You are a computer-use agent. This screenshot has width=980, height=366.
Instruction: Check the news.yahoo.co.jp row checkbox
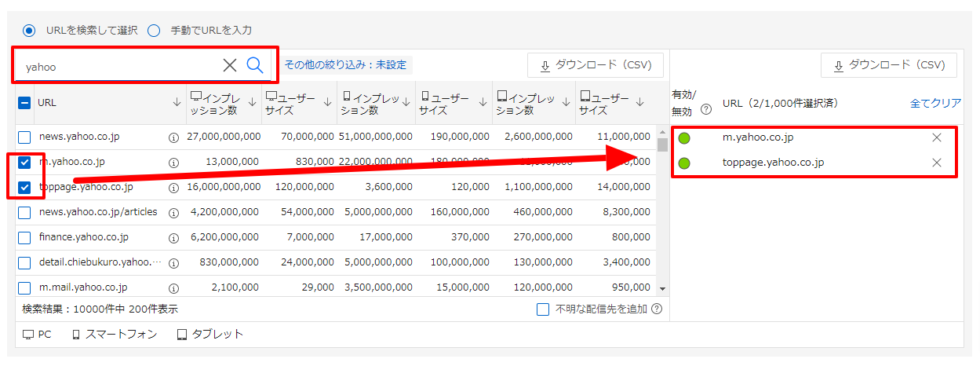click(x=24, y=137)
